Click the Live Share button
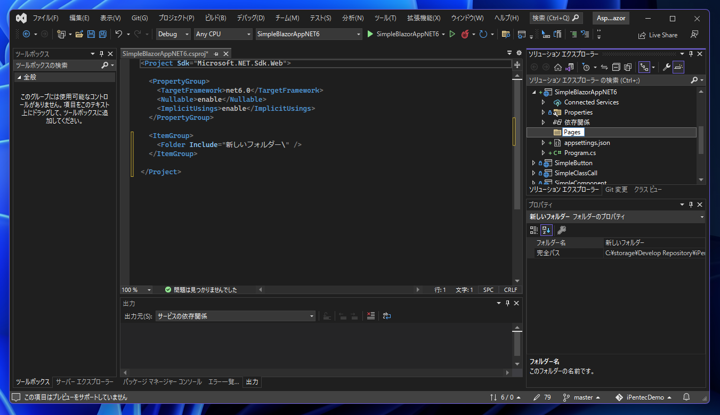The height and width of the screenshot is (415, 720). (658, 35)
